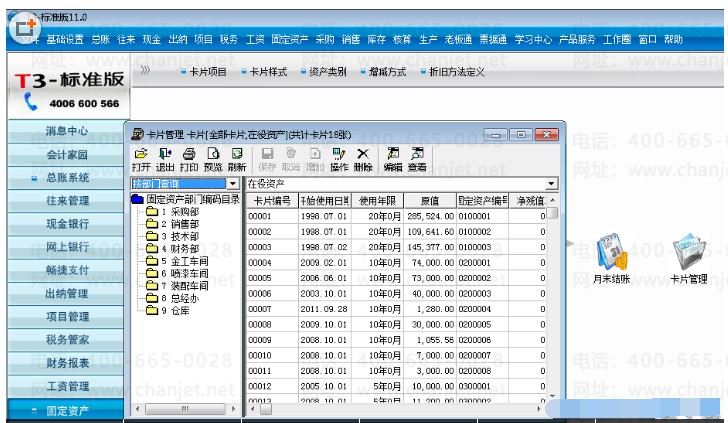Click the 使用年限 column header
Image resolution: width=728 pixels, height=423 pixels.
[377, 201]
